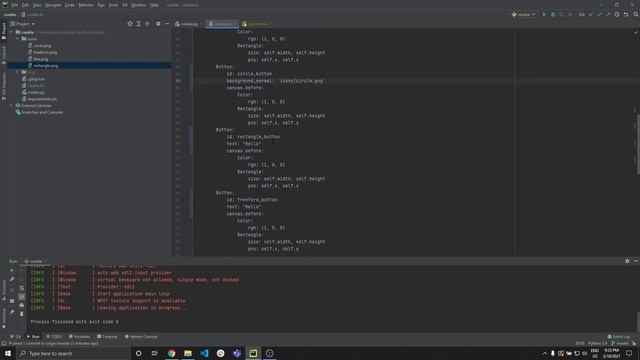Click the wrench icon in Run panel
This screenshot has height=360, width=640.
click(x=12, y=279)
